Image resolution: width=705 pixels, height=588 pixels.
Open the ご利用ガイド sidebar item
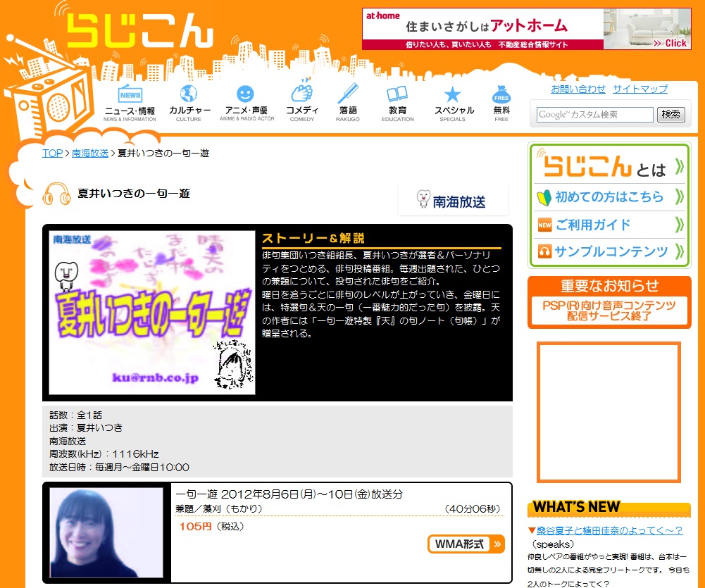(610, 225)
